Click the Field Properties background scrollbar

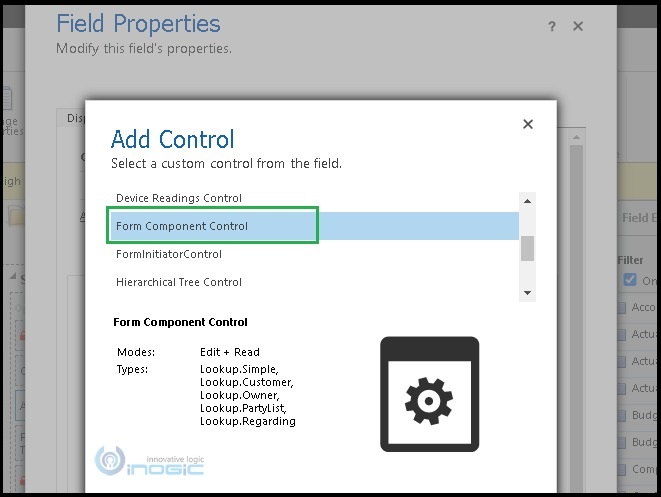(x=574, y=300)
